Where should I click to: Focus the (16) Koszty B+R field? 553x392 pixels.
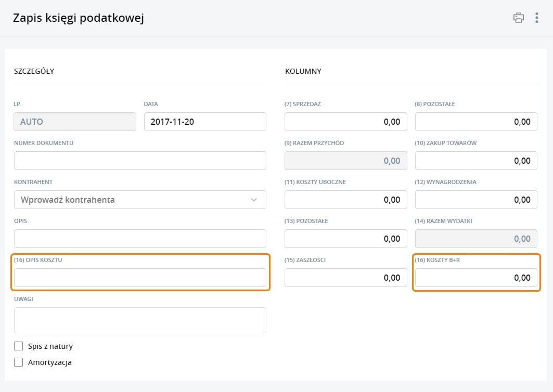click(x=475, y=278)
